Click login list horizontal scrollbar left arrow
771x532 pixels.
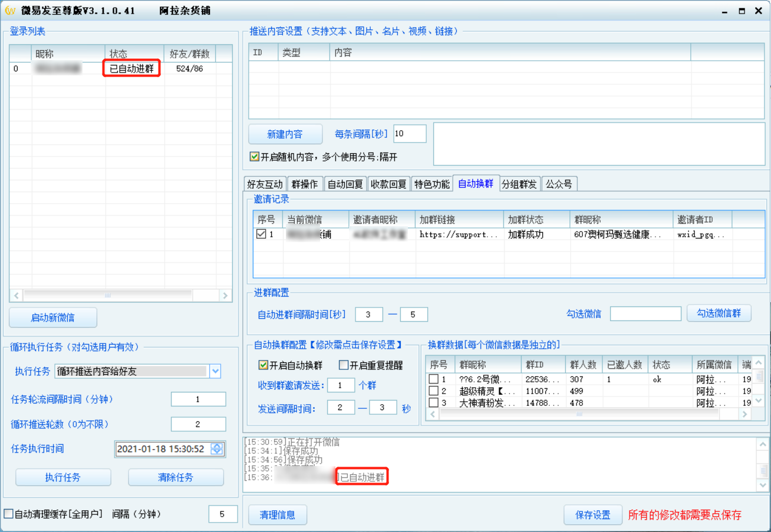[x=17, y=295]
